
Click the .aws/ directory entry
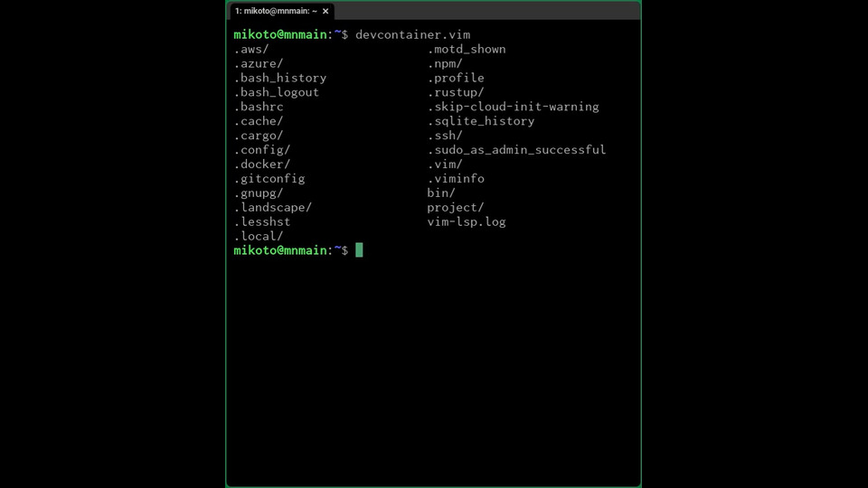251,49
